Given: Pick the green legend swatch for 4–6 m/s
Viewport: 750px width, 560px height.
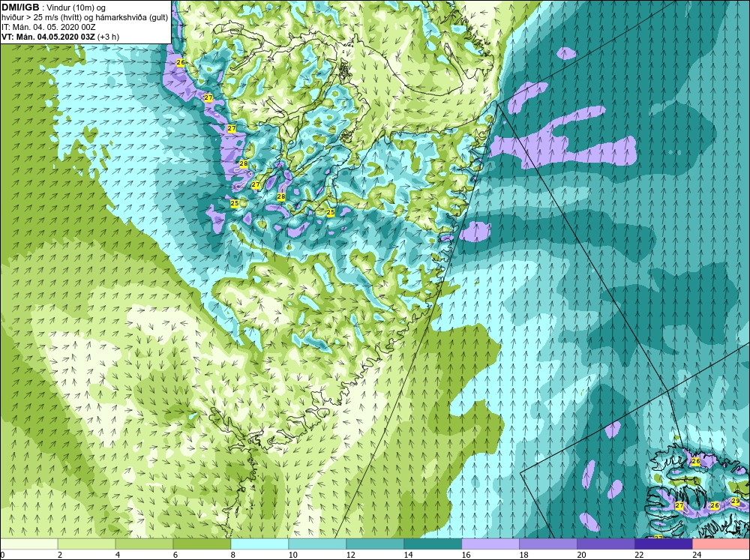Looking at the screenshot, I should pyautogui.click(x=144, y=544).
